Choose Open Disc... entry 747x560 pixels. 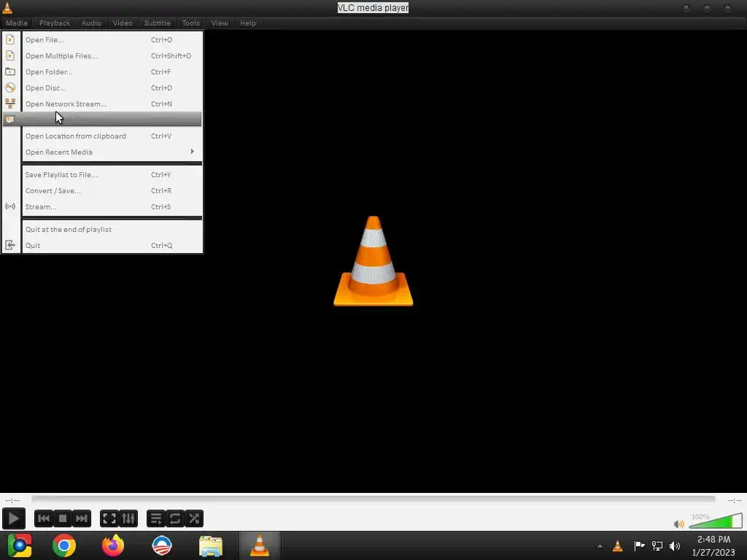pyautogui.click(x=112, y=87)
